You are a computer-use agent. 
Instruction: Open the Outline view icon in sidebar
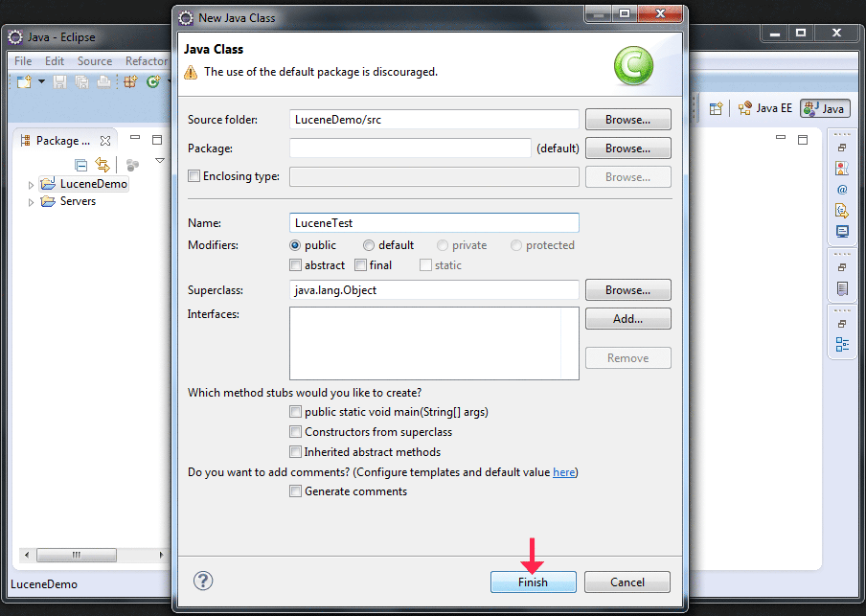point(842,345)
